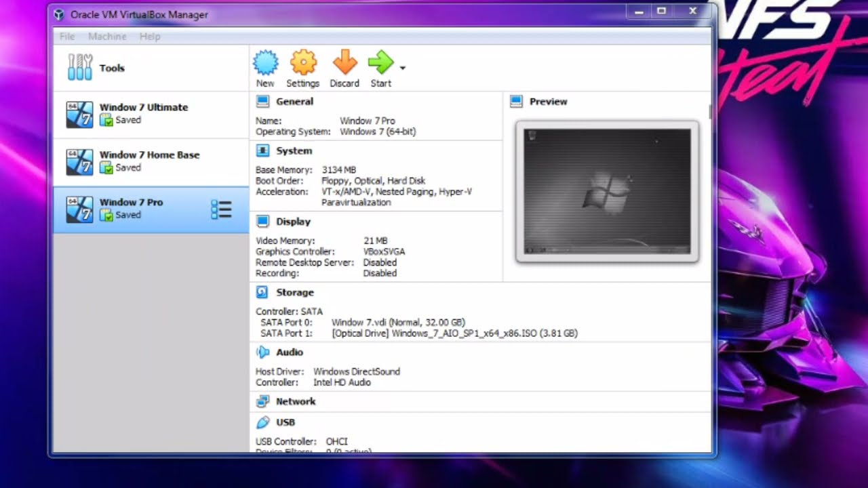The width and height of the screenshot is (868, 488).
Task: Click the Controller: SATA storage line
Action: 289,312
